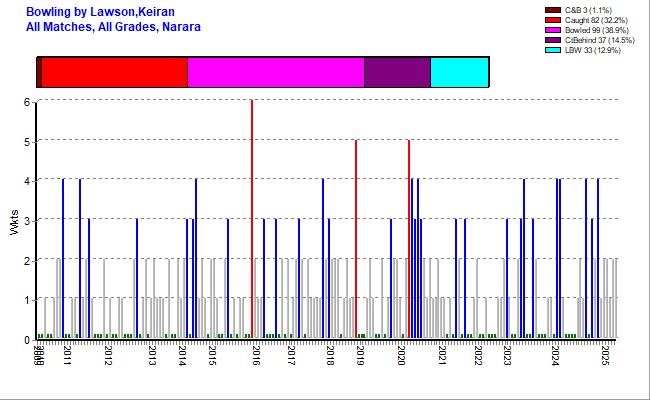650x400 pixels.
Task: Click legend text 'Bowled 99 (38.9%)'
Action: [597, 30]
